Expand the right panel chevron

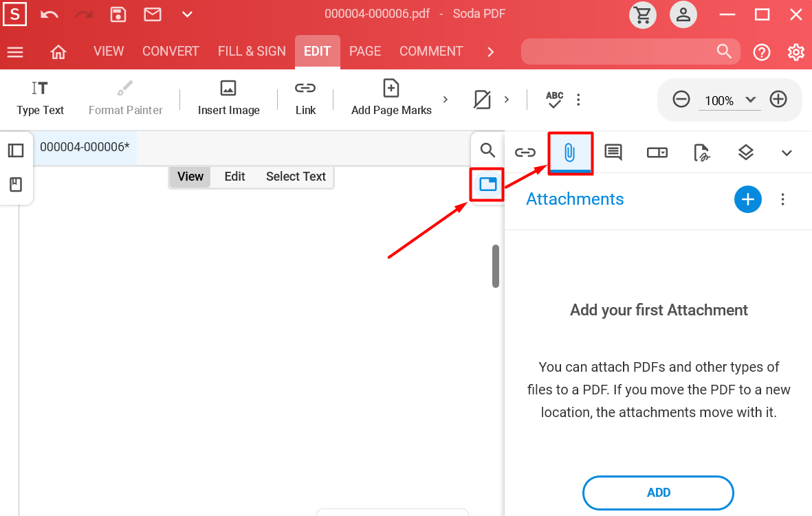click(x=786, y=153)
